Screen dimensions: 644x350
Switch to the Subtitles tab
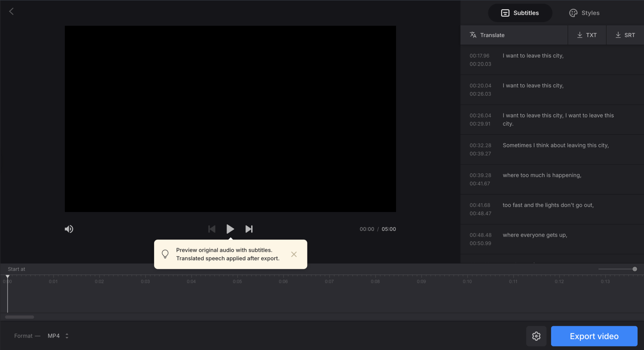(x=520, y=13)
